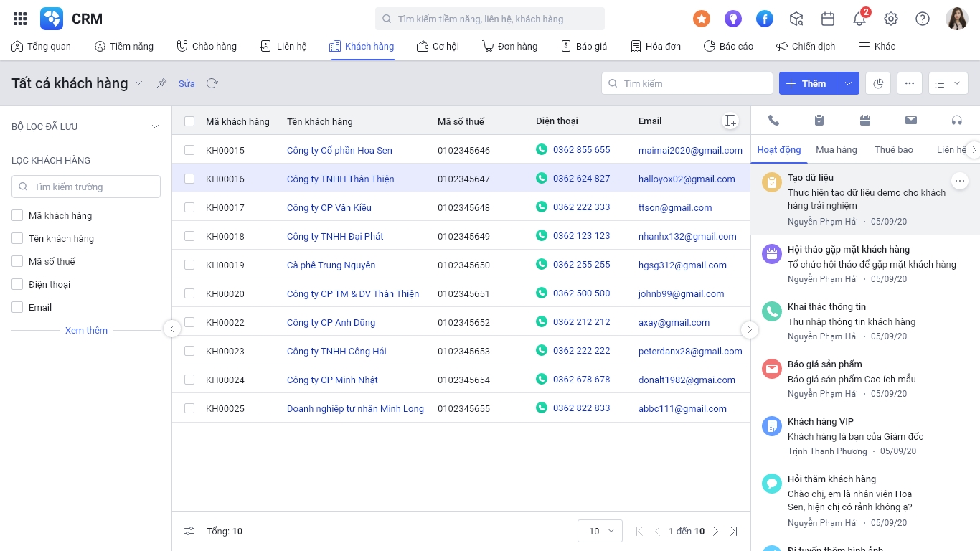Open the Facebook icon in header
The width and height of the screenshot is (980, 551).
tap(765, 19)
